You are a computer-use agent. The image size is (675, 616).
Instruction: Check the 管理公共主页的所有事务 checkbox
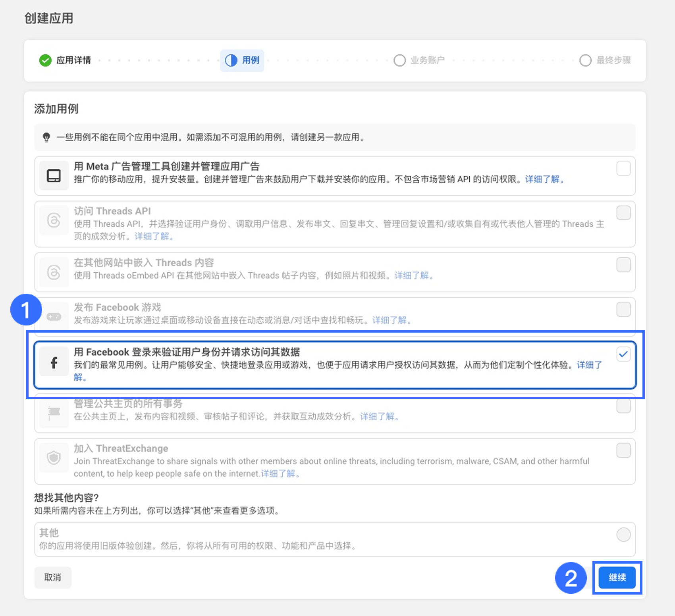(x=623, y=406)
